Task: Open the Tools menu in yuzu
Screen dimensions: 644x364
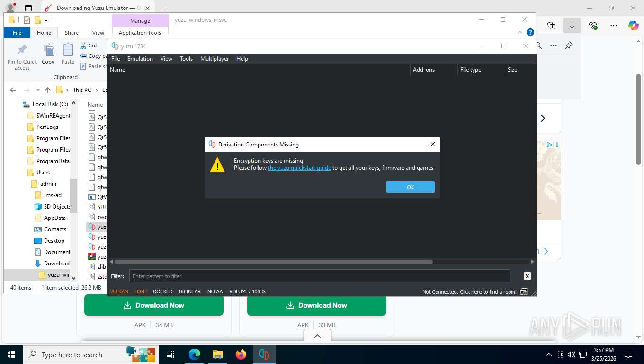Action: point(186,59)
